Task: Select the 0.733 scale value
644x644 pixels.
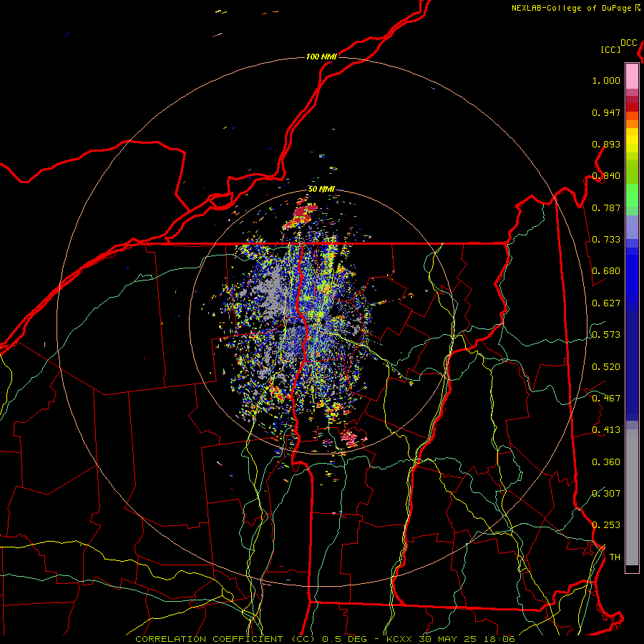Action: 606,240
